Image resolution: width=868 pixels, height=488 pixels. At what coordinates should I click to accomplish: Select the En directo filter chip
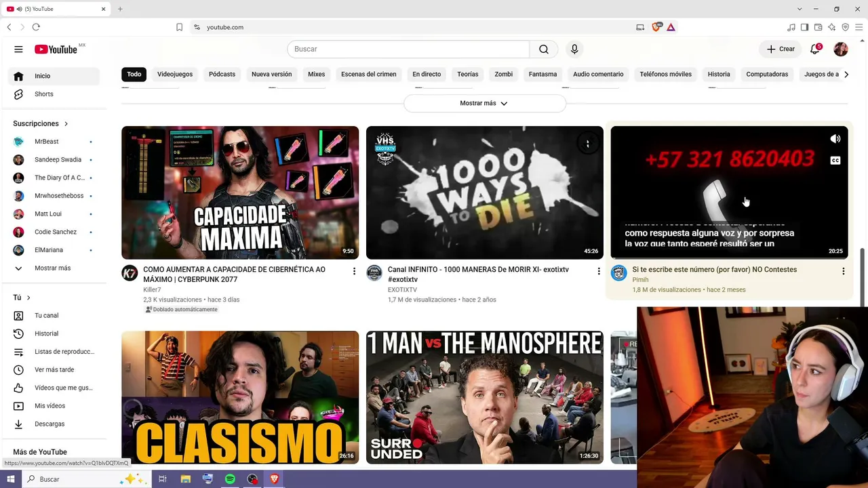(x=427, y=75)
